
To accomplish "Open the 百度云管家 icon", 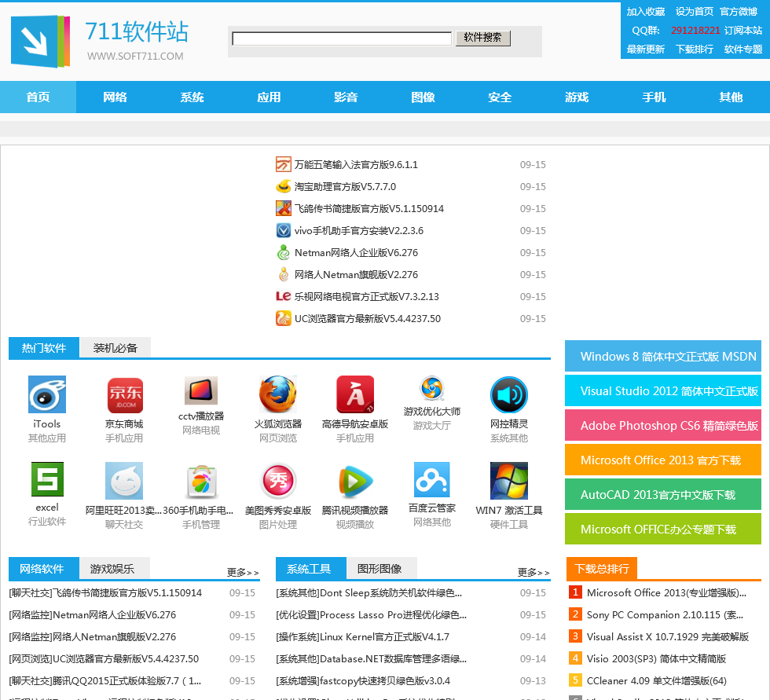I will (431, 479).
